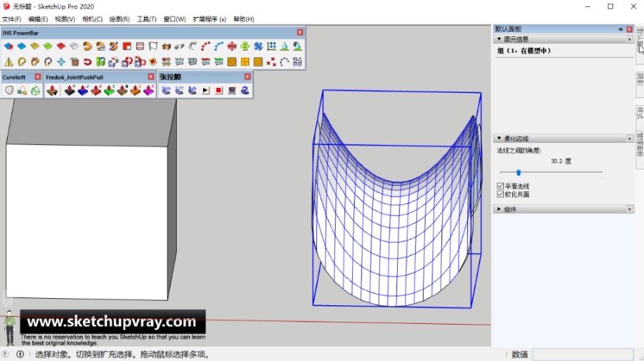The height and width of the screenshot is (361, 644).
Task: Click the green tile icon in JHS PowerBar
Action: point(48,46)
